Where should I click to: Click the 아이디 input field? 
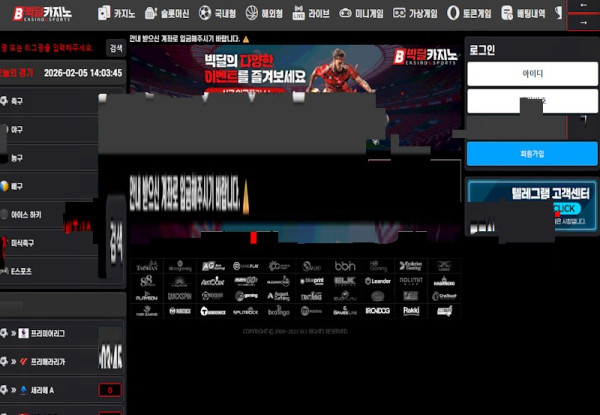pyautogui.click(x=532, y=74)
